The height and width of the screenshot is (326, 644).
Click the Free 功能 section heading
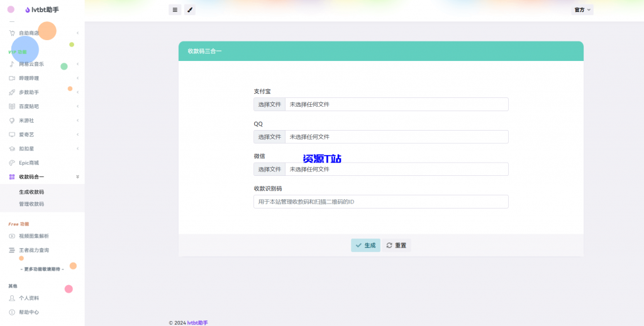19,224
